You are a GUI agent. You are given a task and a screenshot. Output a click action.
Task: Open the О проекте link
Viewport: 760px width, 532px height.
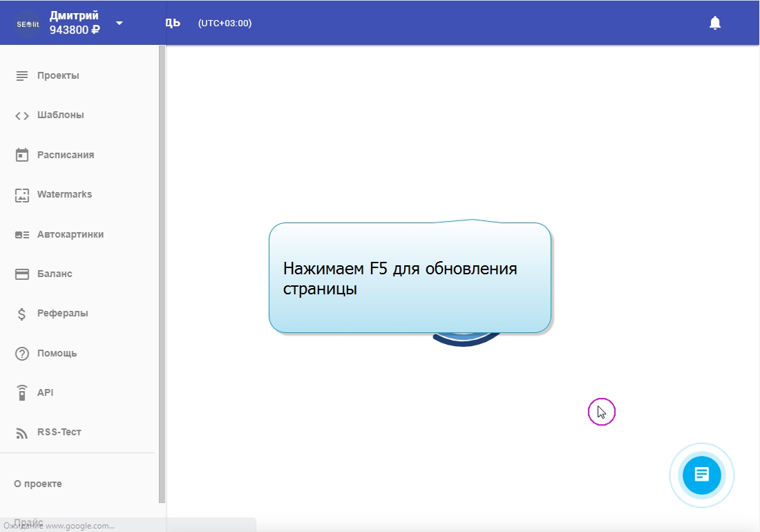(38, 484)
